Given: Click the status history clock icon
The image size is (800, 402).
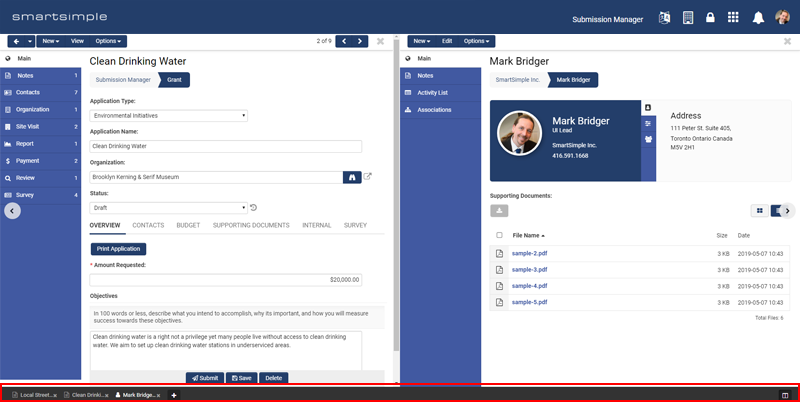Looking at the screenshot, I should (x=254, y=208).
